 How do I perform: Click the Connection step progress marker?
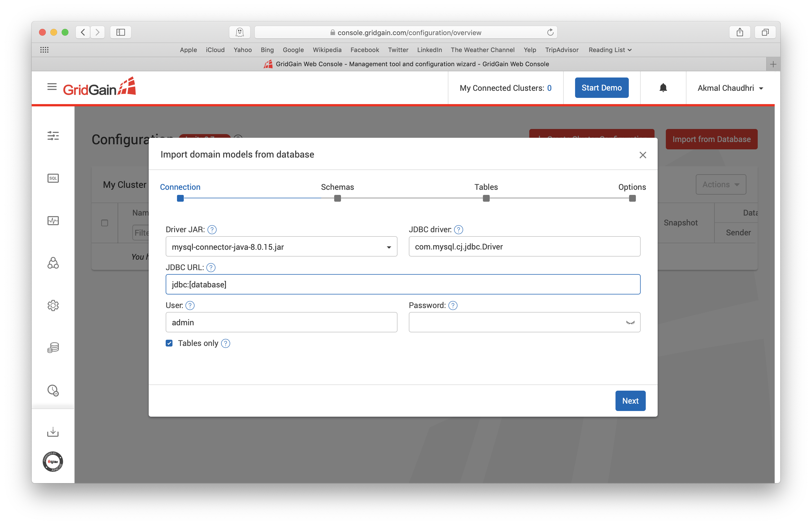tap(180, 198)
